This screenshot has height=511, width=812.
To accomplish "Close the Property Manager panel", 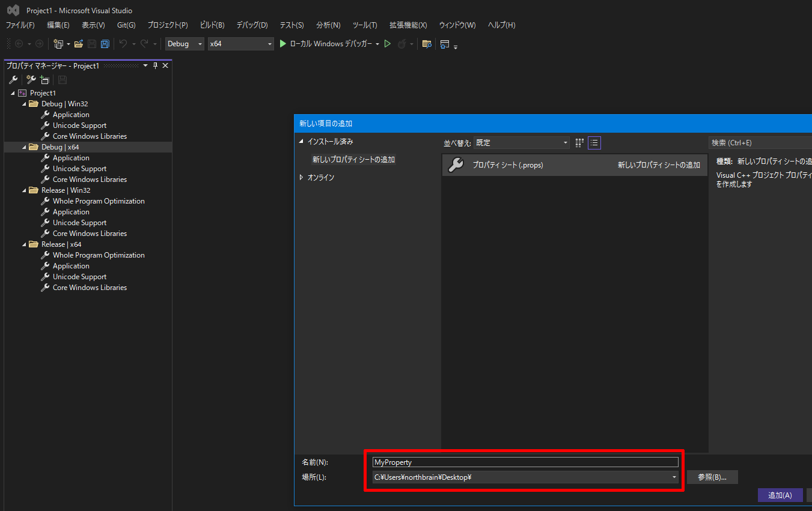I will [x=165, y=65].
